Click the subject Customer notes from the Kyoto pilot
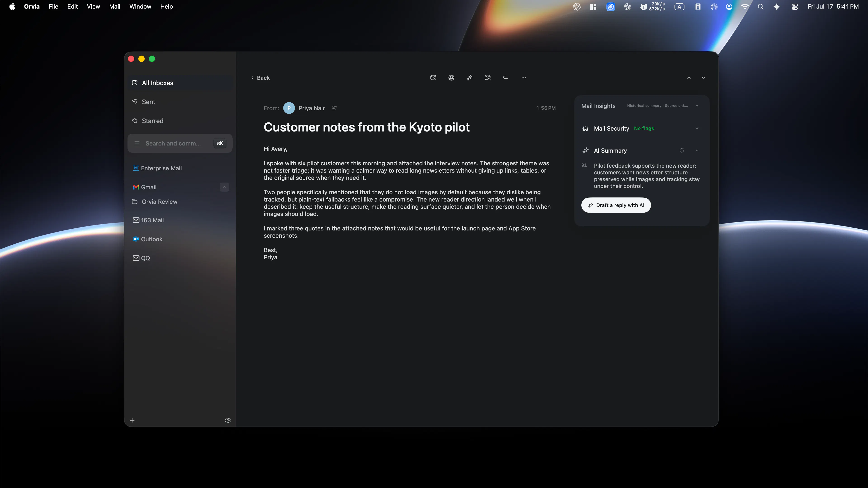Screen dimensions: 868x488 367,127
